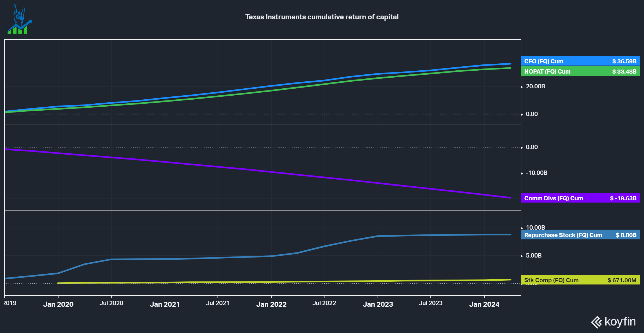This screenshot has height=333, width=644.
Task: Click the Stk Comp (FQ) Cum label
Action: click(551, 280)
